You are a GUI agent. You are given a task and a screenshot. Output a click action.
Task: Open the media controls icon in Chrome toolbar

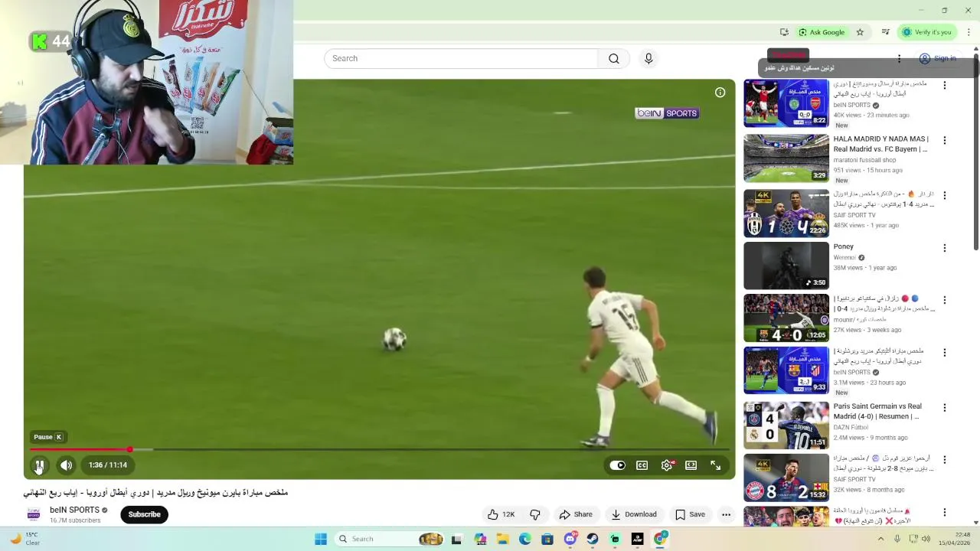click(885, 32)
